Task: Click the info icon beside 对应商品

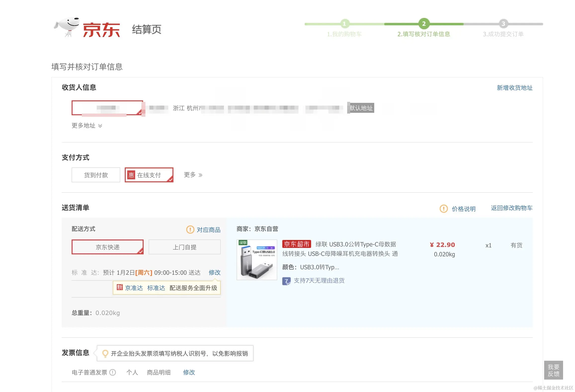Action: (x=190, y=230)
